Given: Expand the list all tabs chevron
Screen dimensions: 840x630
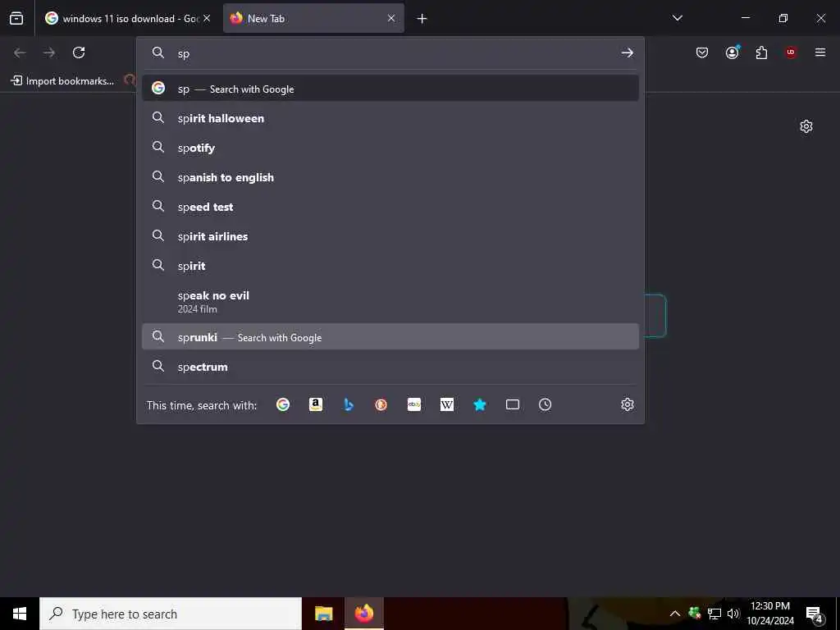Looking at the screenshot, I should click(x=677, y=18).
